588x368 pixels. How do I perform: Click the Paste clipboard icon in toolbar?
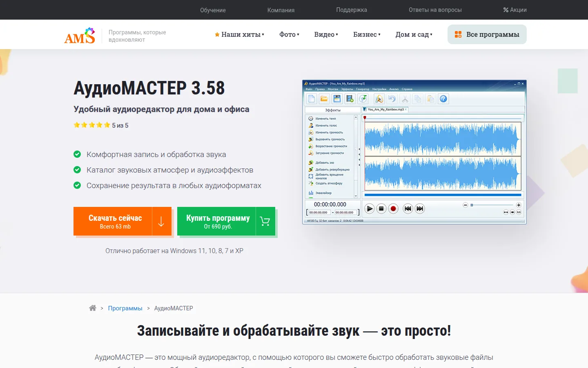pyautogui.click(x=430, y=99)
